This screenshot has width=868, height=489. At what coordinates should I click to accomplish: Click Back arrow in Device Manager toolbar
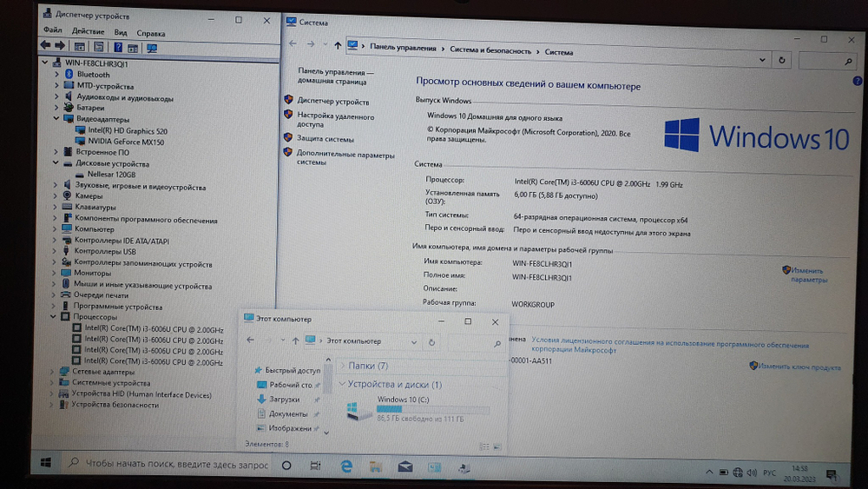[x=45, y=45]
